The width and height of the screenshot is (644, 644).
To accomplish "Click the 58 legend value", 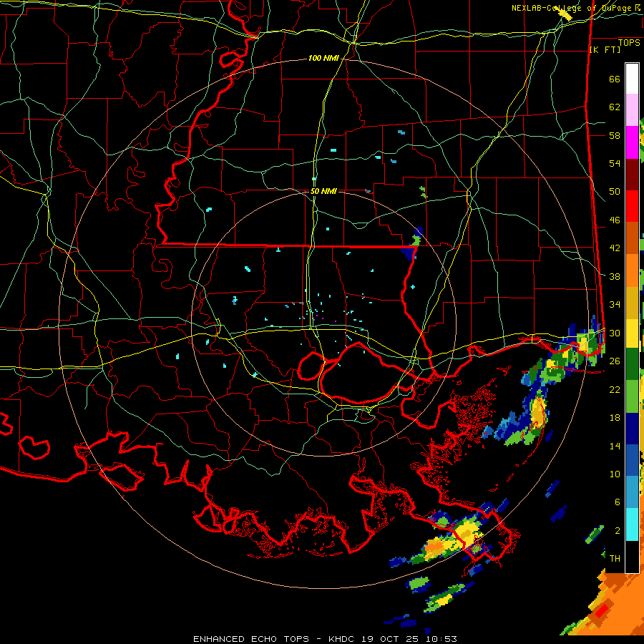I will click(615, 135).
